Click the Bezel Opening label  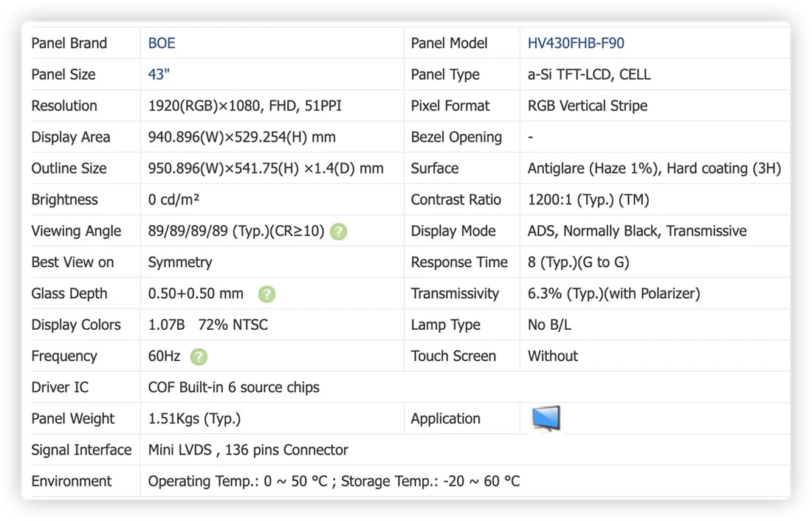pos(456,137)
